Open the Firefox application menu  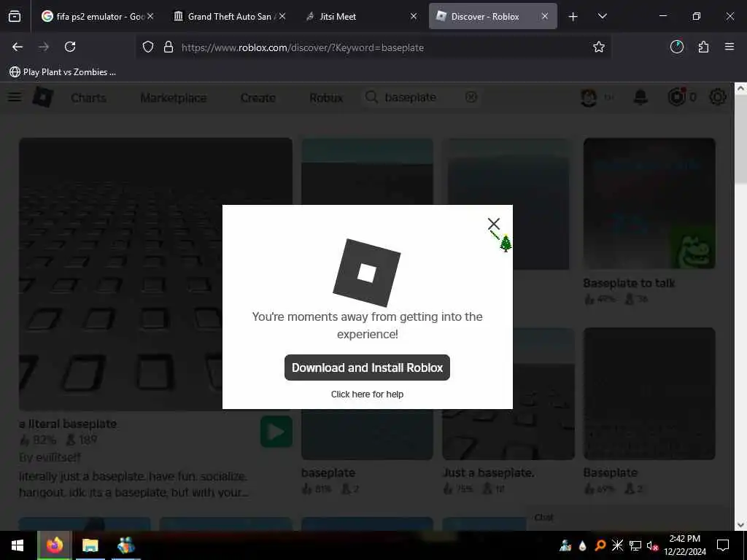(729, 47)
